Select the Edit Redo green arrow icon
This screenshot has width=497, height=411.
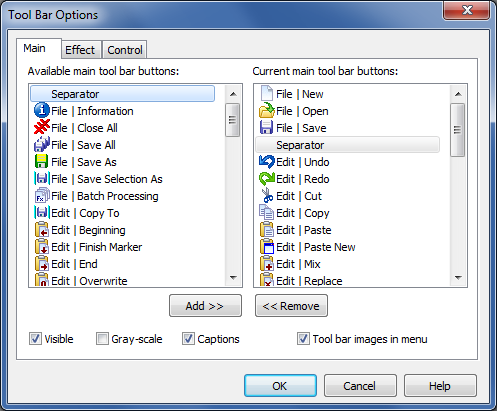click(x=267, y=178)
